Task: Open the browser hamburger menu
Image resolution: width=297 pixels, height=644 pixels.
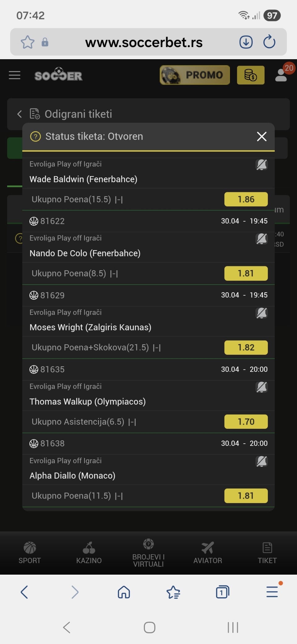Action: [272, 591]
